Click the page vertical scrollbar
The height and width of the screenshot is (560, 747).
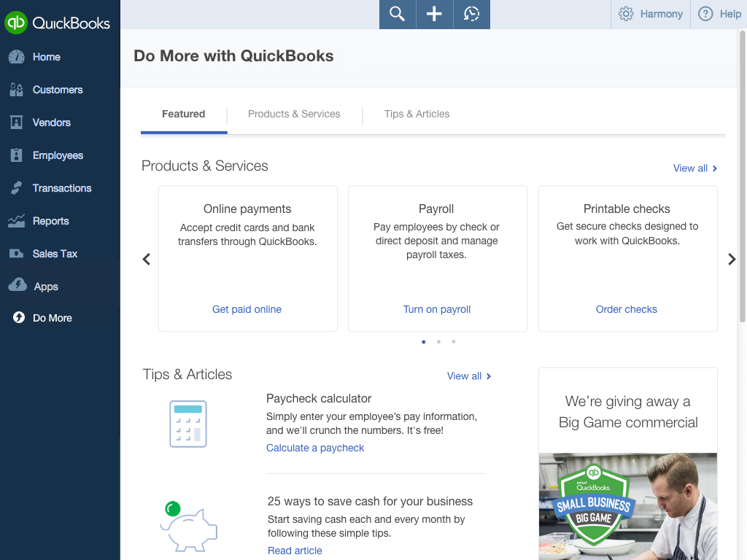click(742, 175)
